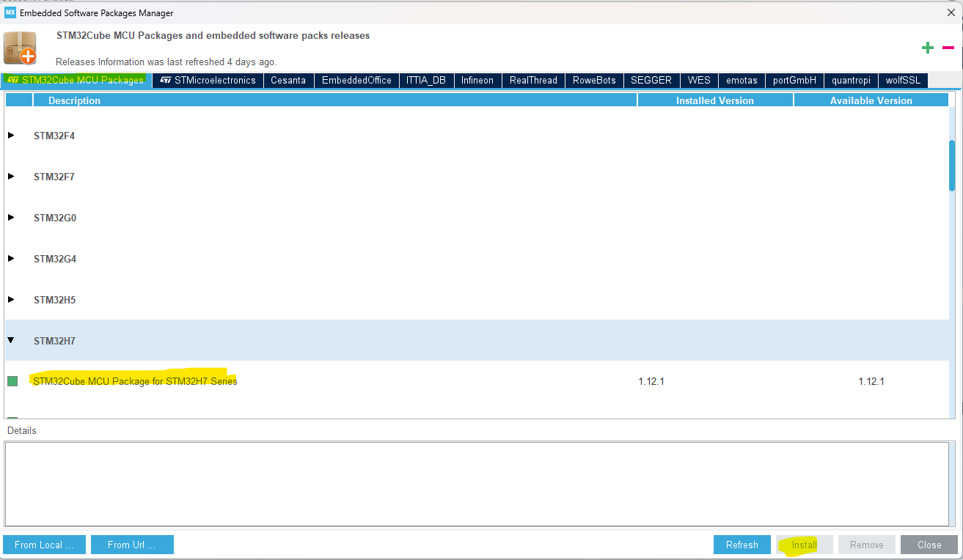This screenshot has height=560, width=963.
Task: Click the Install button
Action: pyautogui.click(x=804, y=545)
